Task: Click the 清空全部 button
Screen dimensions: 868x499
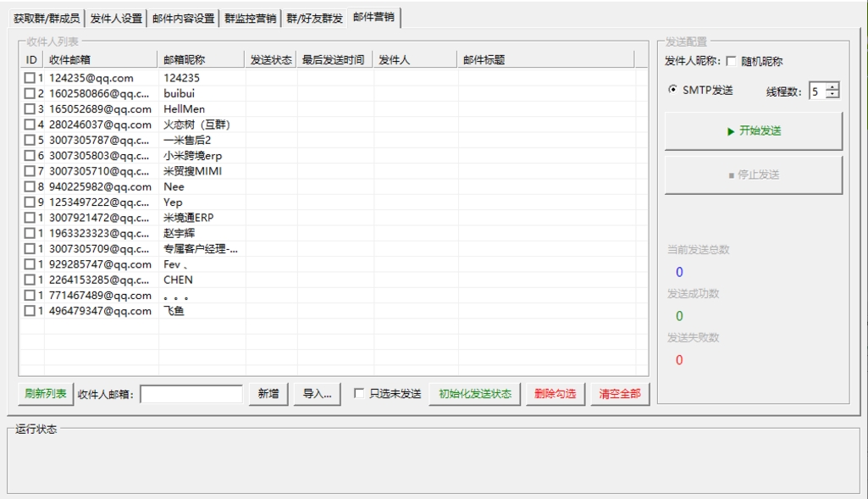Action: (620, 394)
